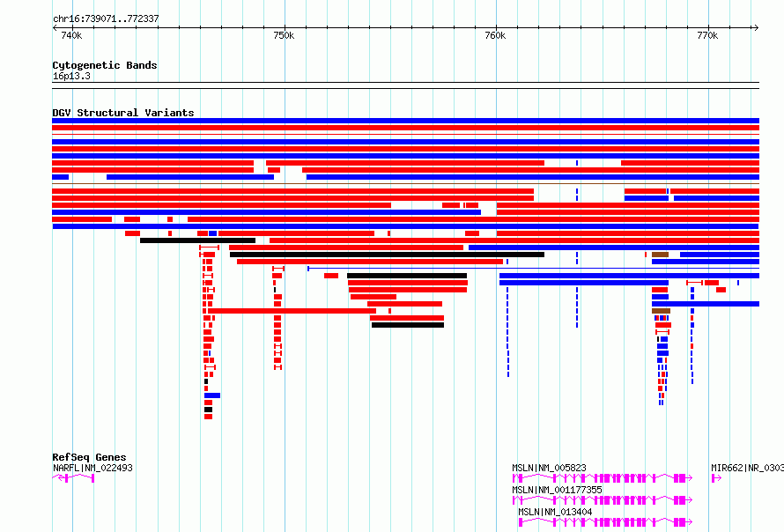Screen dimensions: 784x532
Task: Click the MSLN|NM_005823 transcript label
Action: (549, 468)
